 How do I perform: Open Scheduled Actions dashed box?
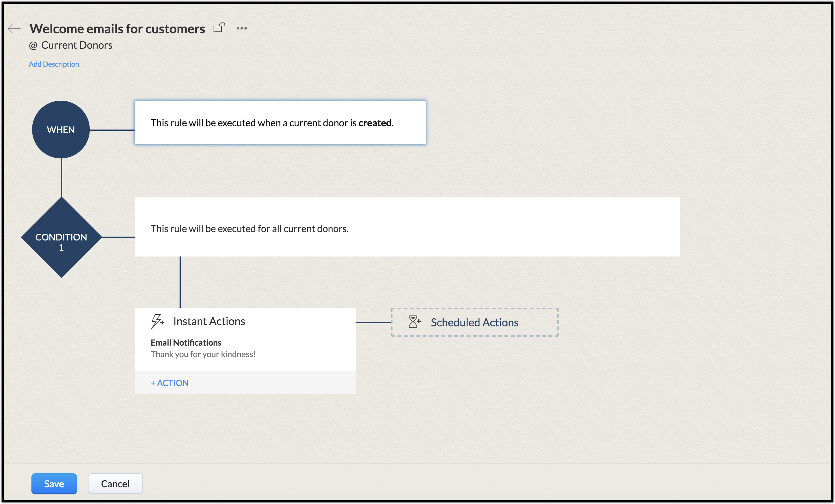tap(475, 322)
